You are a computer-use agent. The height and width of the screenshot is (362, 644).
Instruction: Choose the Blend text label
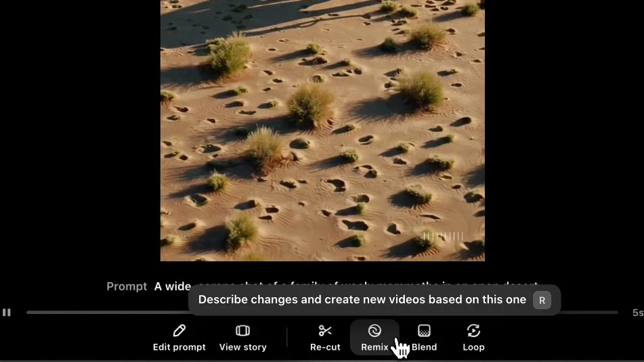coord(424,347)
